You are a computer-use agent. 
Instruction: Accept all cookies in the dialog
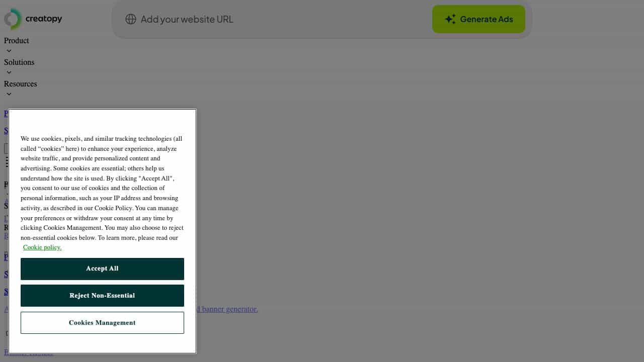point(102,268)
